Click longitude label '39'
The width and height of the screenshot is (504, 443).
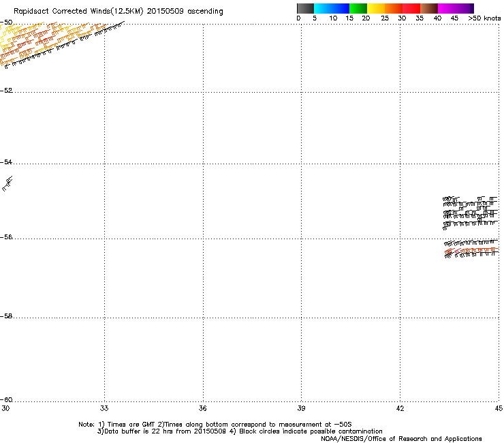301,408
